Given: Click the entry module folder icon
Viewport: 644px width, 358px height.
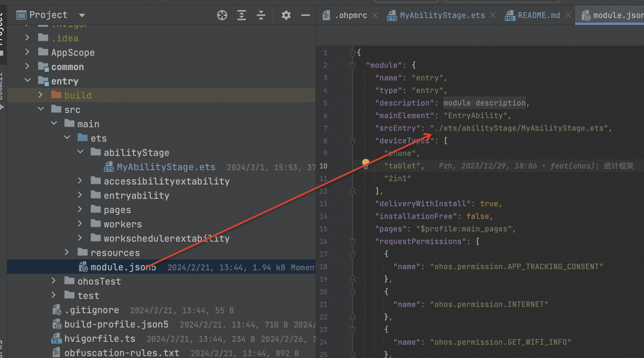Looking at the screenshot, I should [43, 81].
